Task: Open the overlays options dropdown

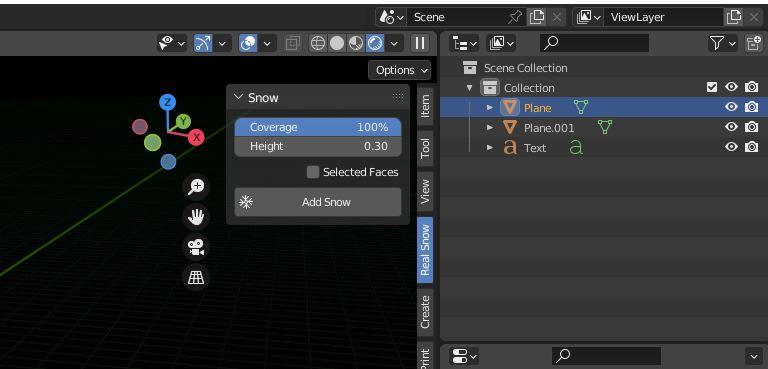Action: [x=267, y=44]
